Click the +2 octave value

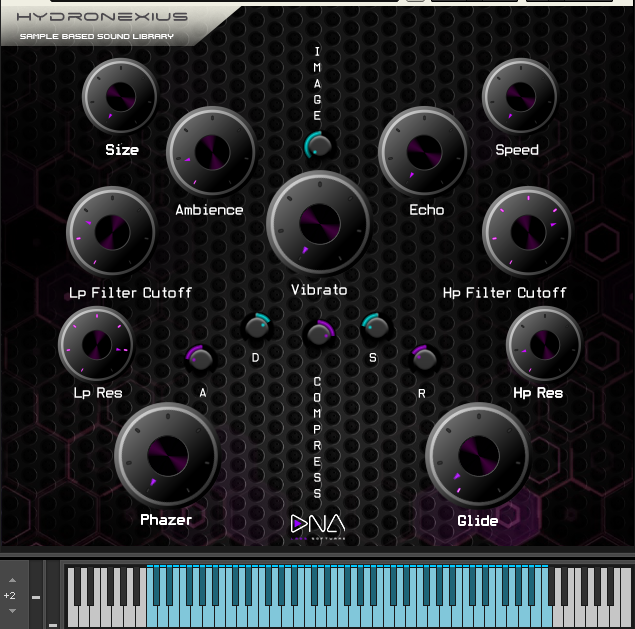click(x=9, y=595)
